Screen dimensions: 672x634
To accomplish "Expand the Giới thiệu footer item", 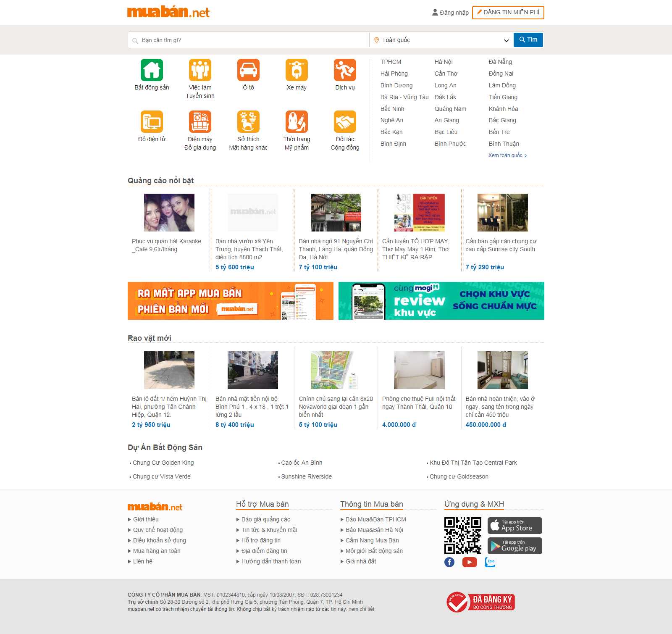I will click(146, 519).
